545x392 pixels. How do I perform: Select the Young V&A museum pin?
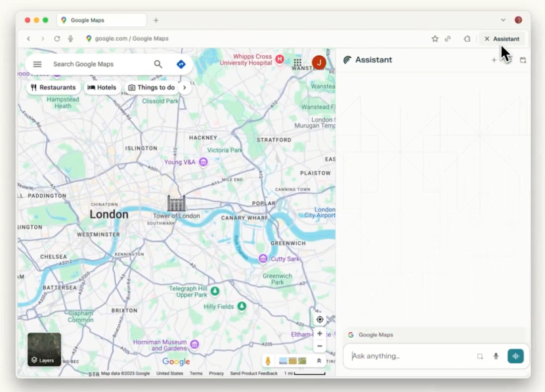[x=204, y=162]
